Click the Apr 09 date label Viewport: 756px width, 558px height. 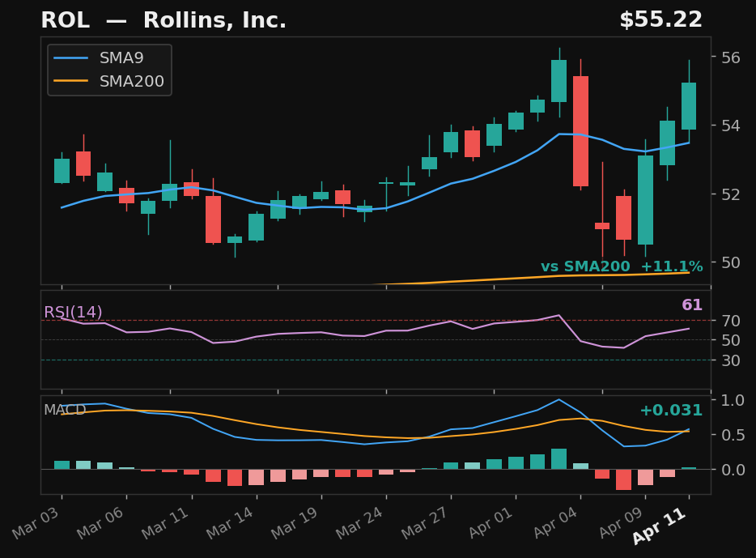[x=621, y=522]
